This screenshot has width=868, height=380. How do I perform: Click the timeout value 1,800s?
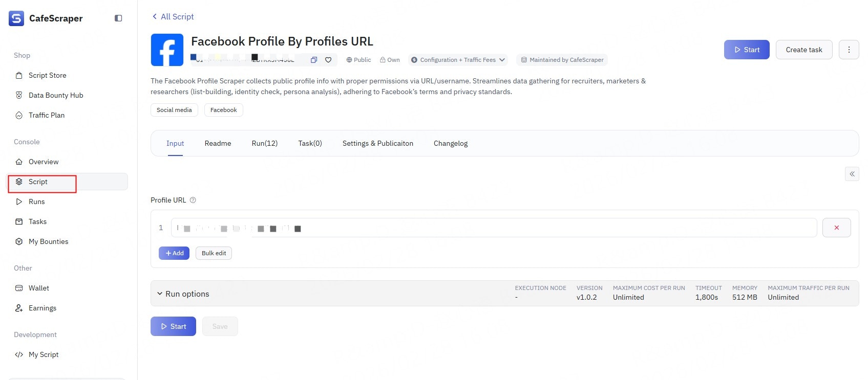click(707, 297)
